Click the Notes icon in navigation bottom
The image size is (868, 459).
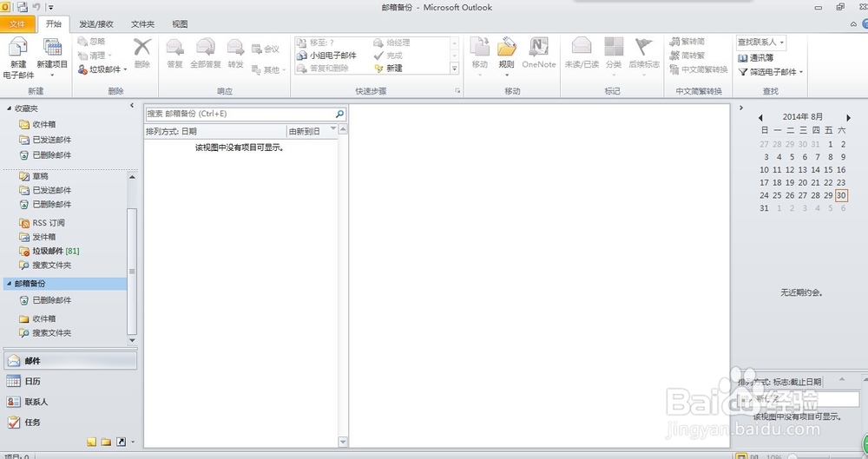coord(92,442)
